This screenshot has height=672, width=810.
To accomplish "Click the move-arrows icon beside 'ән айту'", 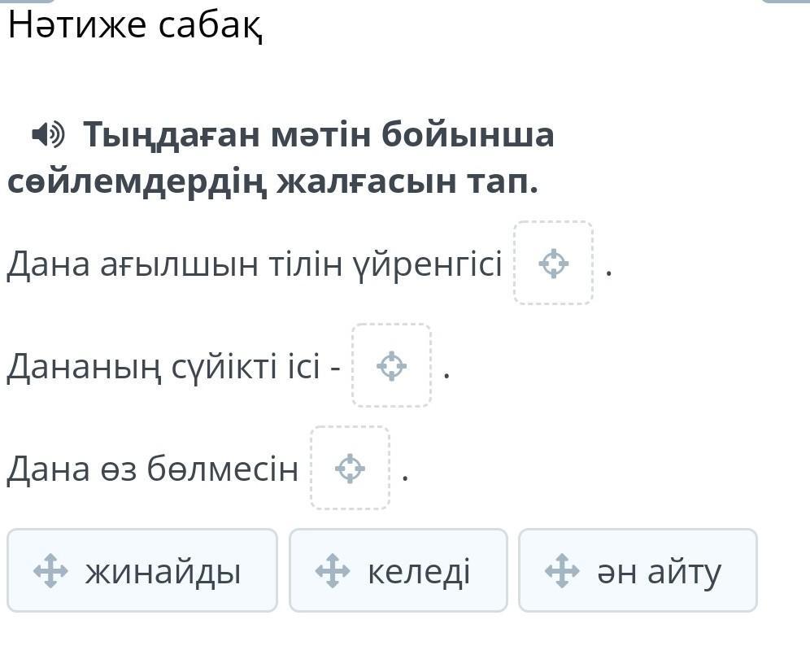I will click(562, 570).
